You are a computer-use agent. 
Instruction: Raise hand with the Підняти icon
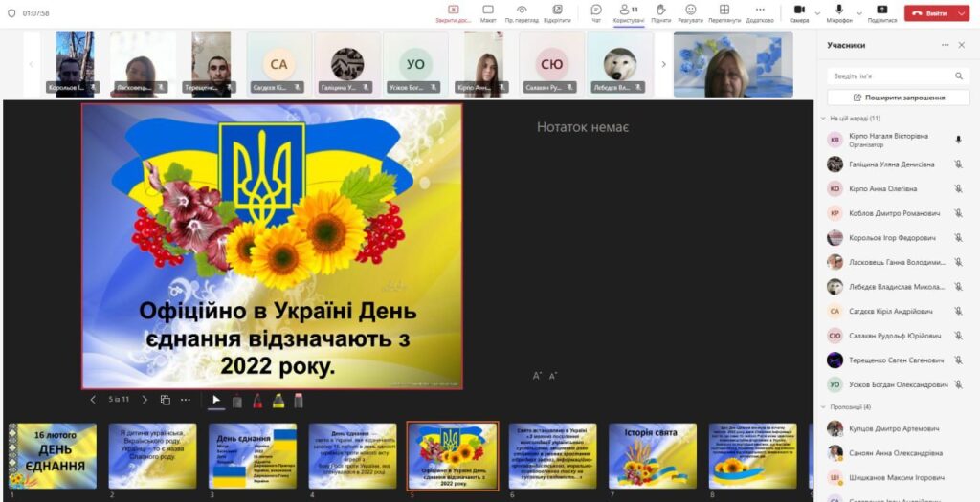660,11
